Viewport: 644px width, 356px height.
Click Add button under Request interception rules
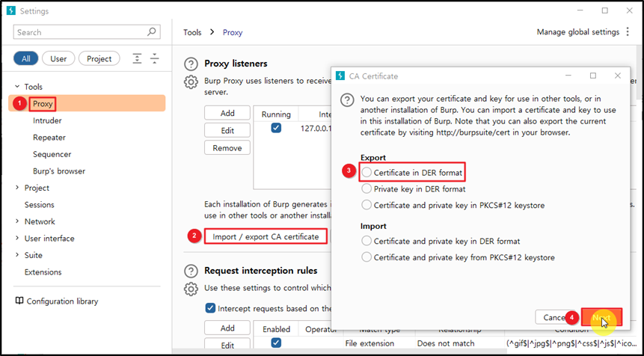tap(227, 328)
